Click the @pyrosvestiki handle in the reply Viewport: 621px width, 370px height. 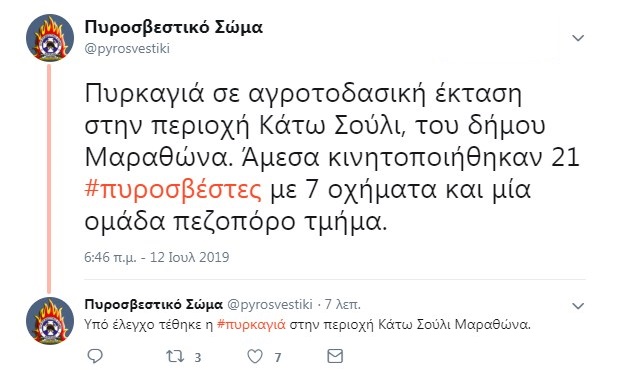click(270, 305)
